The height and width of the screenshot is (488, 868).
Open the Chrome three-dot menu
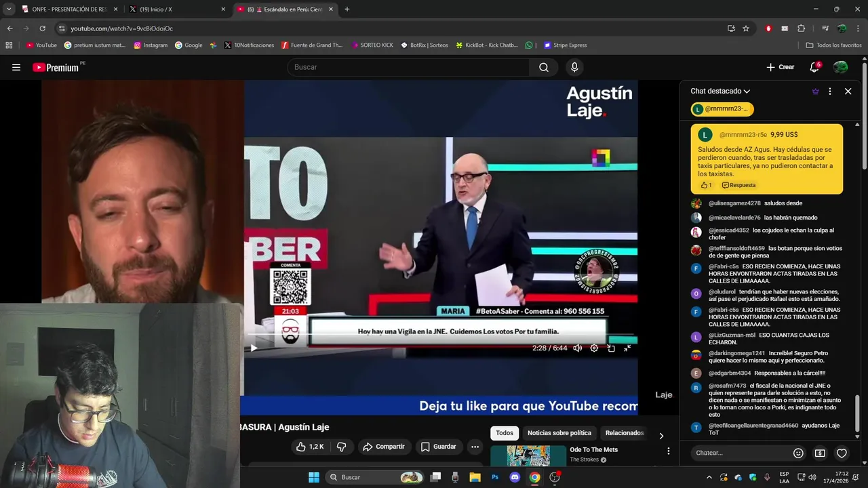[858, 28]
